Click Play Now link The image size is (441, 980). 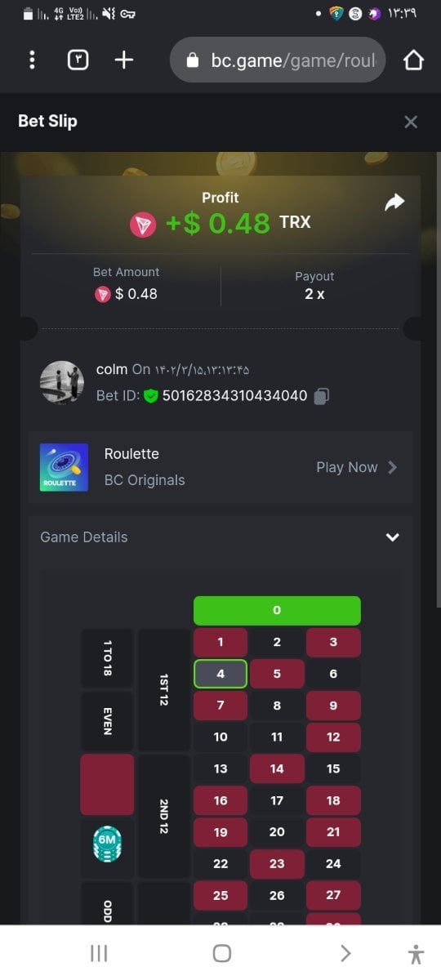click(x=347, y=467)
